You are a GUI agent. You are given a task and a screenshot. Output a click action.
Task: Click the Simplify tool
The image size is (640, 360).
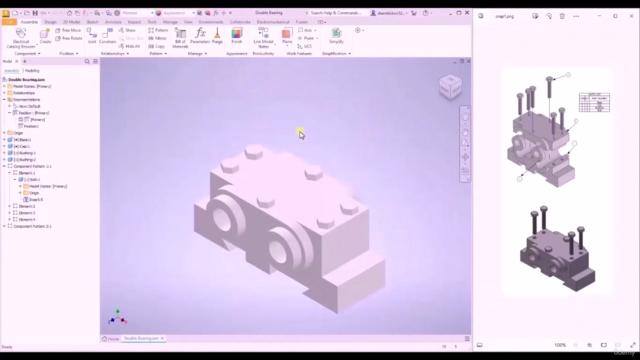click(336, 36)
